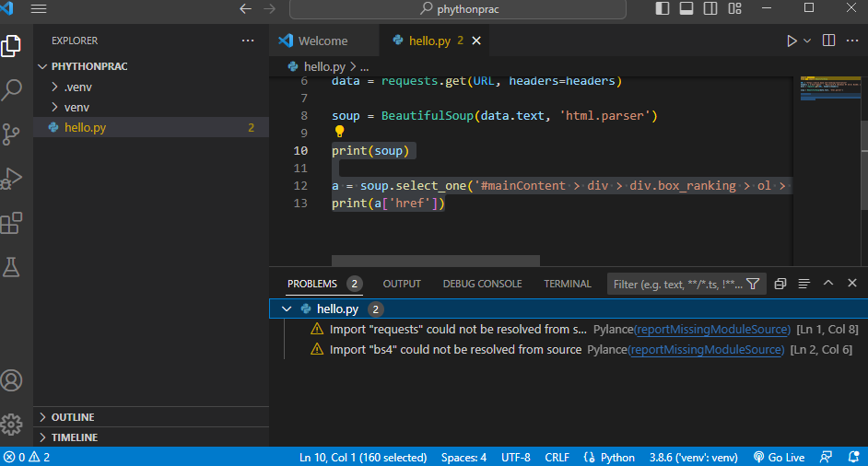The image size is (868, 466).
Task: View problems as table icon
Action: pyautogui.click(x=803, y=284)
